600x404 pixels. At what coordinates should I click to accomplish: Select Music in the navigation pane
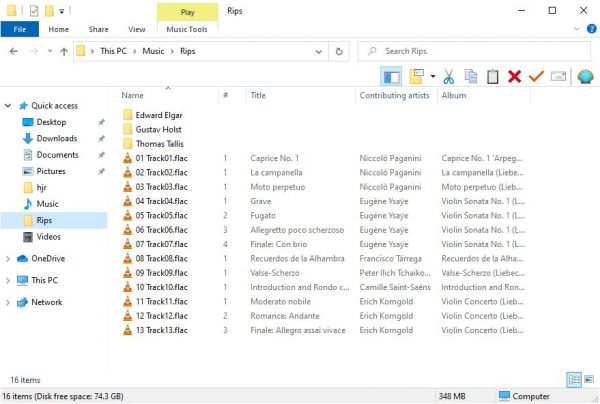tap(47, 204)
